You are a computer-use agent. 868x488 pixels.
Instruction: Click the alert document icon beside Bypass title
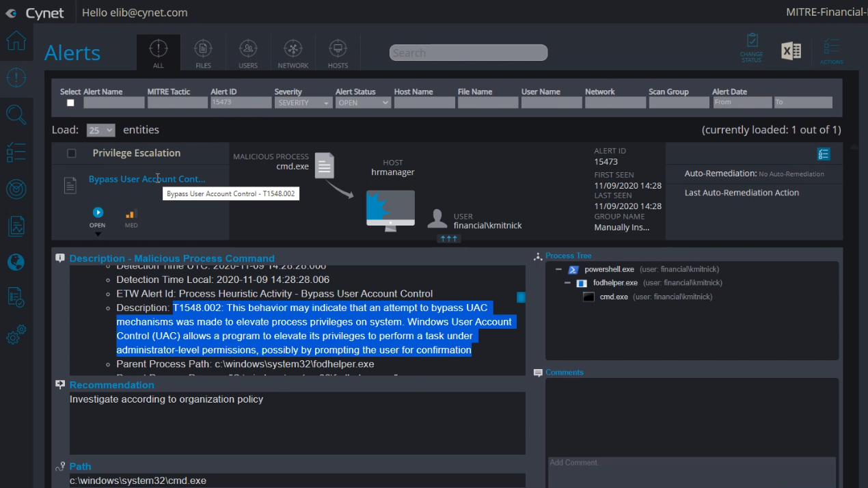[x=70, y=185]
